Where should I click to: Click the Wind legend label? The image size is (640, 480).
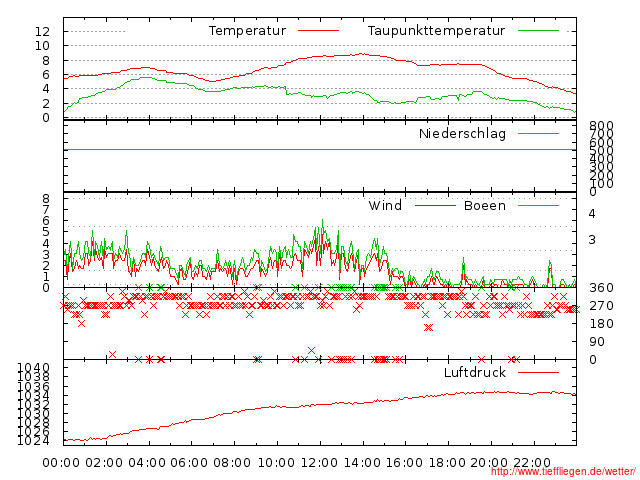385,205
